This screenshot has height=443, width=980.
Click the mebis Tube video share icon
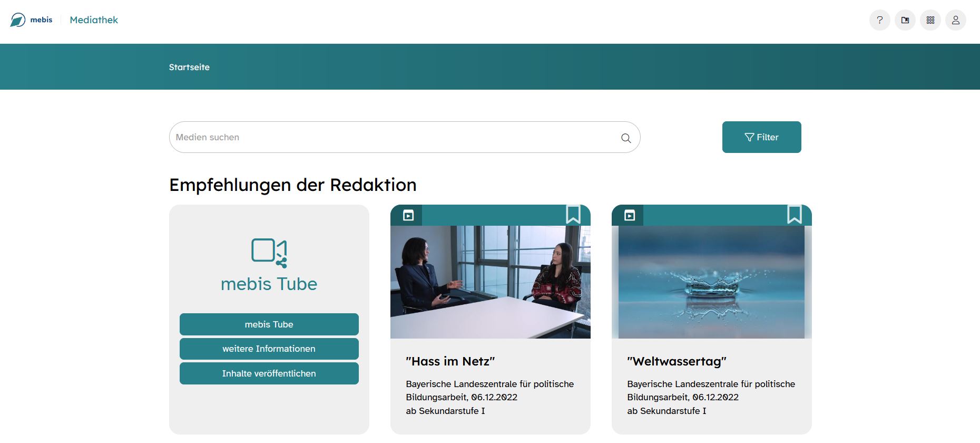point(269,253)
